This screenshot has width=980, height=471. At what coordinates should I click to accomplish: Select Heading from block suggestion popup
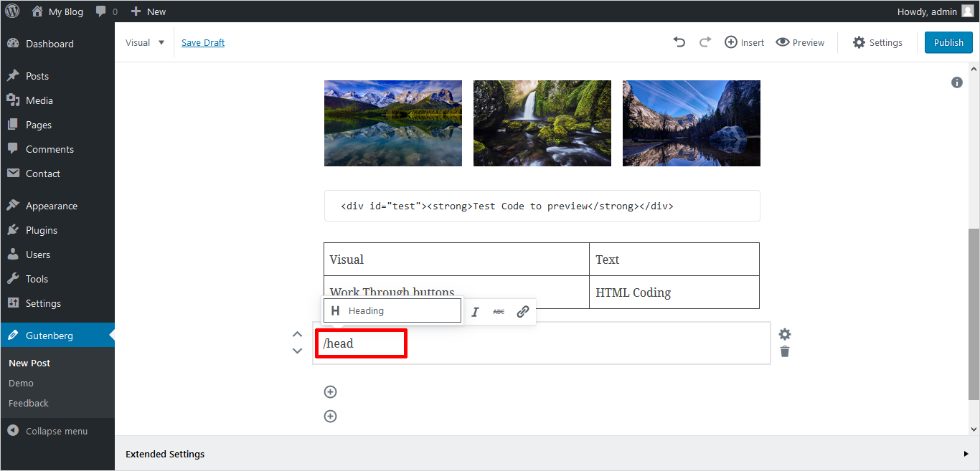392,310
